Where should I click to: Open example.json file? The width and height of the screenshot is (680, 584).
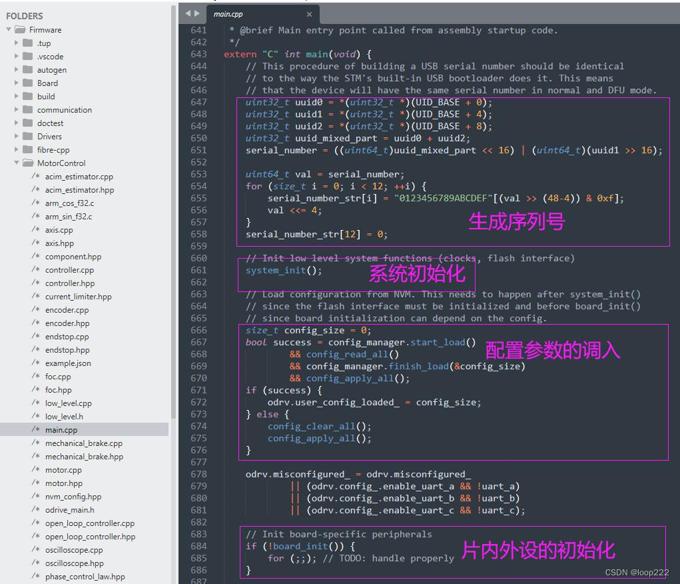(x=68, y=363)
